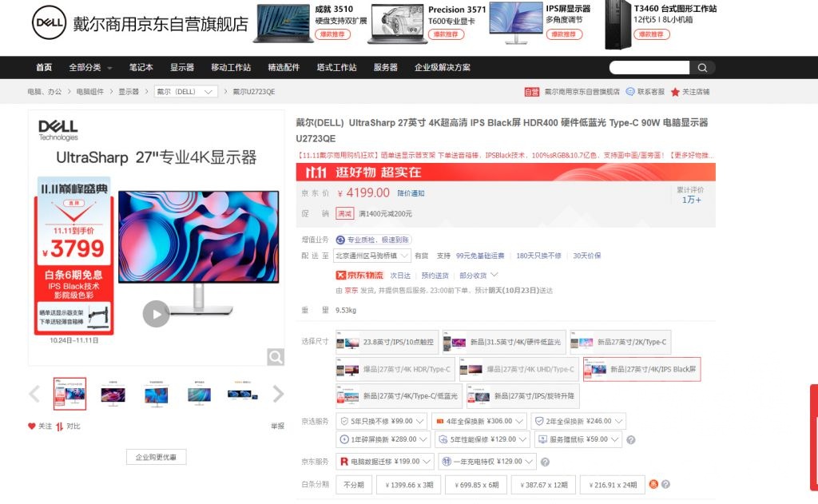The image size is (818, 504).
Task: Click the search magnifier icon
Action: click(x=701, y=68)
